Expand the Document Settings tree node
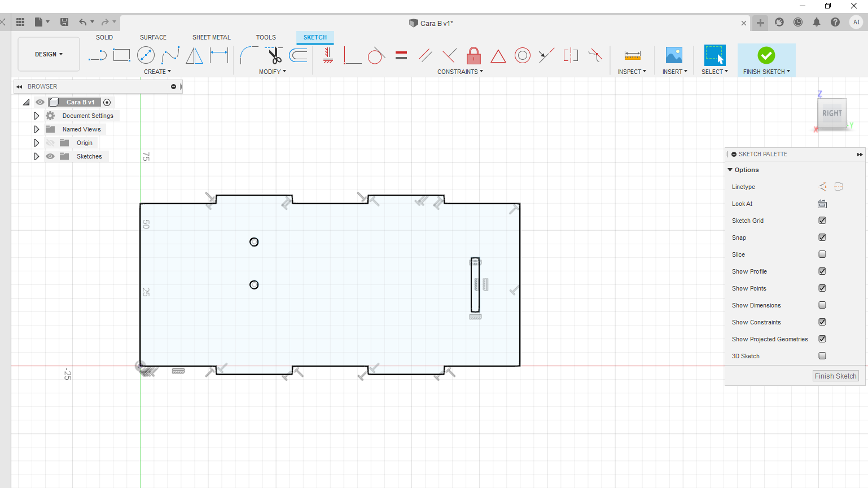The width and height of the screenshot is (868, 488). coord(36,116)
